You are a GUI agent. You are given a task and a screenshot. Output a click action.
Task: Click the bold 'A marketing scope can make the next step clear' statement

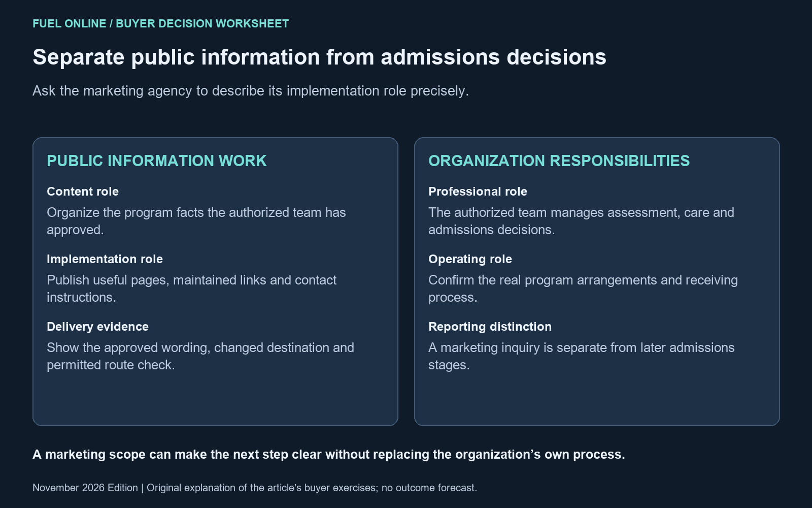point(328,455)
